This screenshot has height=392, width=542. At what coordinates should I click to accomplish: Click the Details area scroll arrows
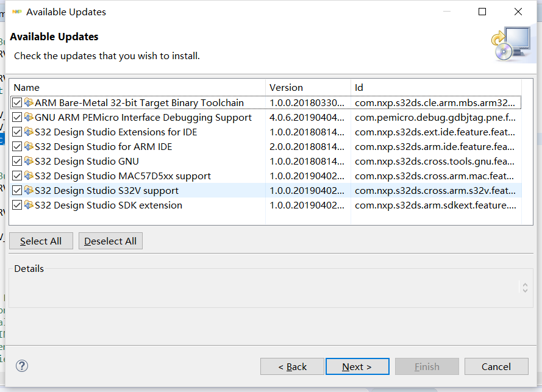[x=525, y=287]
